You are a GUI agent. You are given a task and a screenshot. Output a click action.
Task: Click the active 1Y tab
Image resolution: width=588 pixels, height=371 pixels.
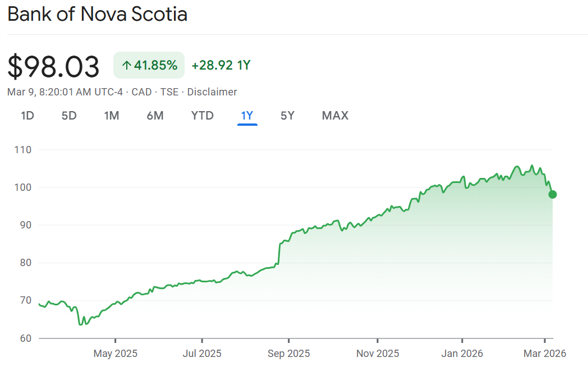[247, 116]
